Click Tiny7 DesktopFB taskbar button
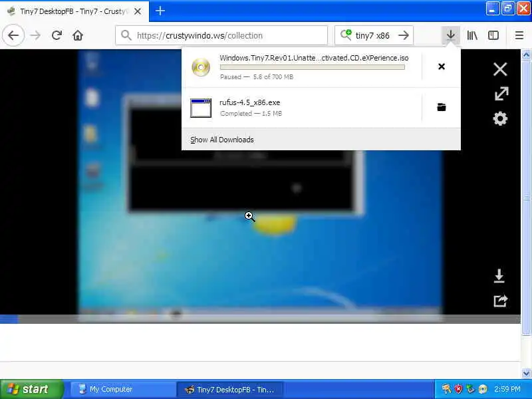 [230, 389]
